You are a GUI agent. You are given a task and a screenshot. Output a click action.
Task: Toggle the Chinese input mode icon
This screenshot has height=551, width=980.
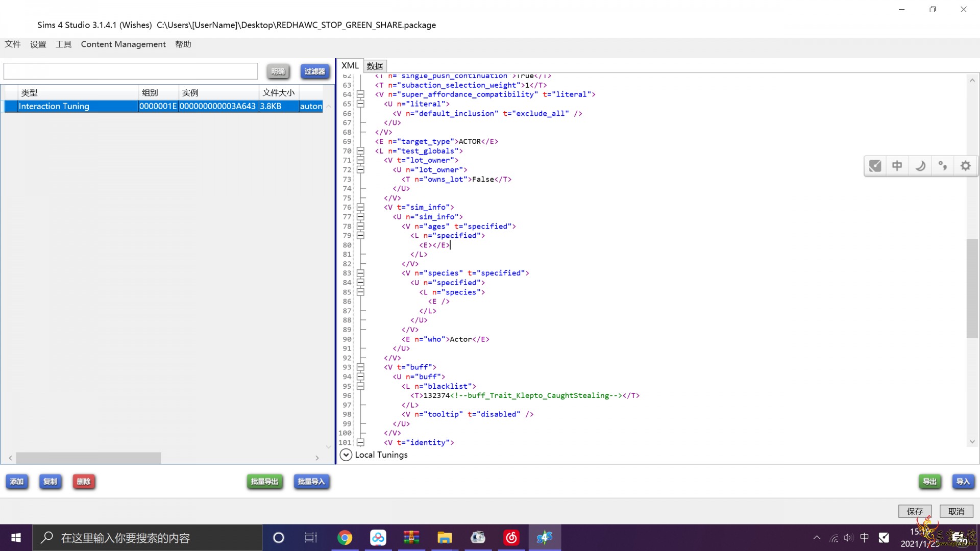click(897, 166)
